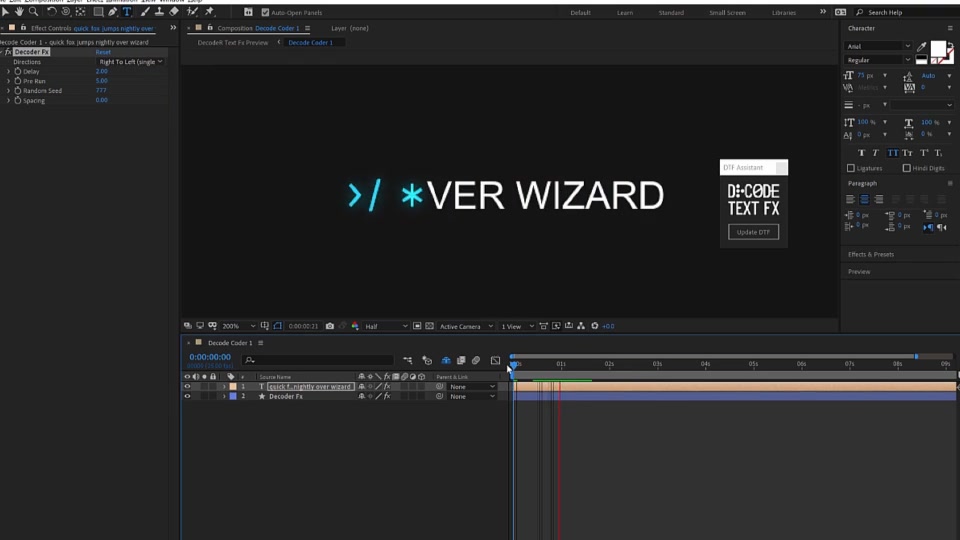This screenshot has width=960, height=540.
Task: Select the Hand tool
Action: pyautogui.click(x=20, y=12)
